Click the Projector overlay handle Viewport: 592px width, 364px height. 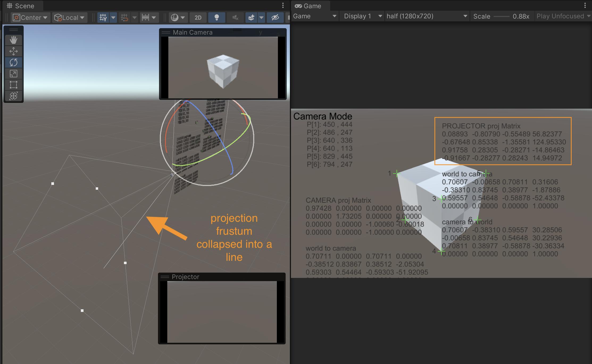165,277
